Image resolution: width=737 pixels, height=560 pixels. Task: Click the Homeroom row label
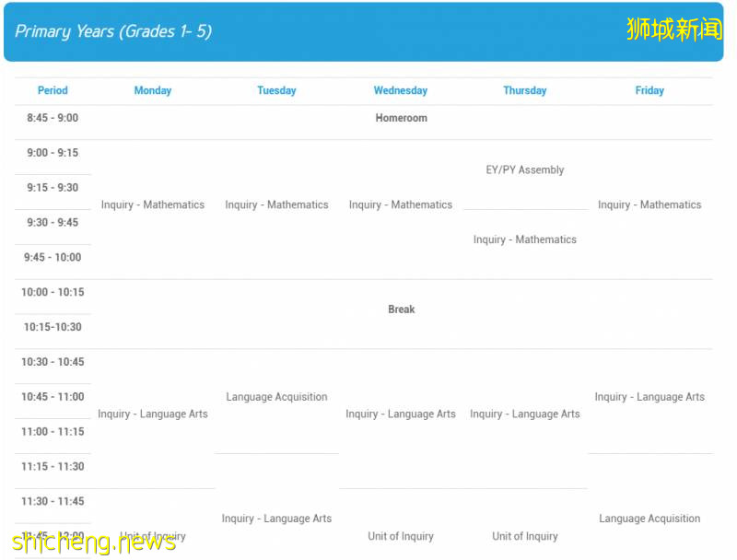coord(401,118)
